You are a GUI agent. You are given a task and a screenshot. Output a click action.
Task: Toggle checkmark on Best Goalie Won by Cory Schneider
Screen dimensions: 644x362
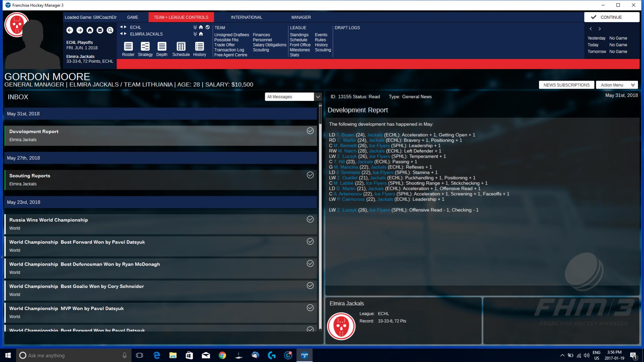point(310,286)
